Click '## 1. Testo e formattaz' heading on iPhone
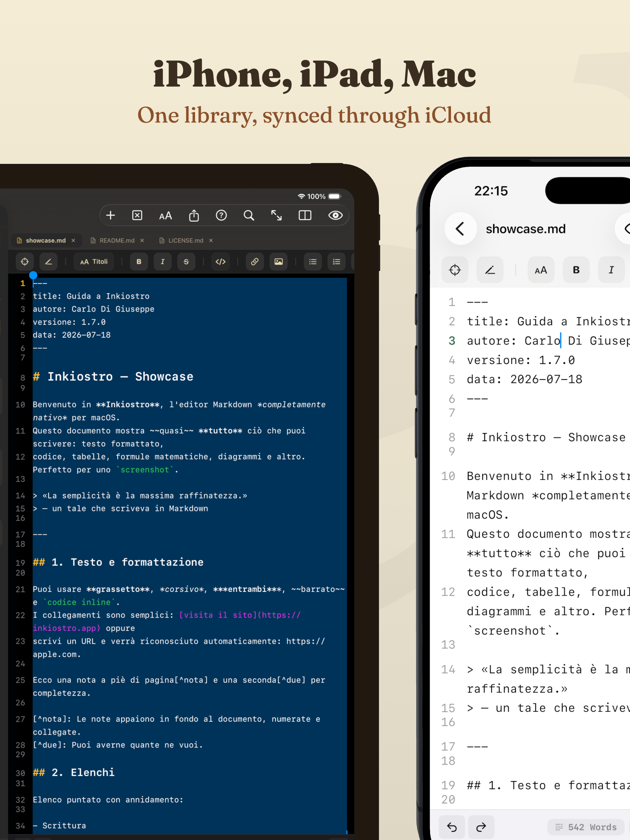Viewport: 630px width, 840px height. 548,785
